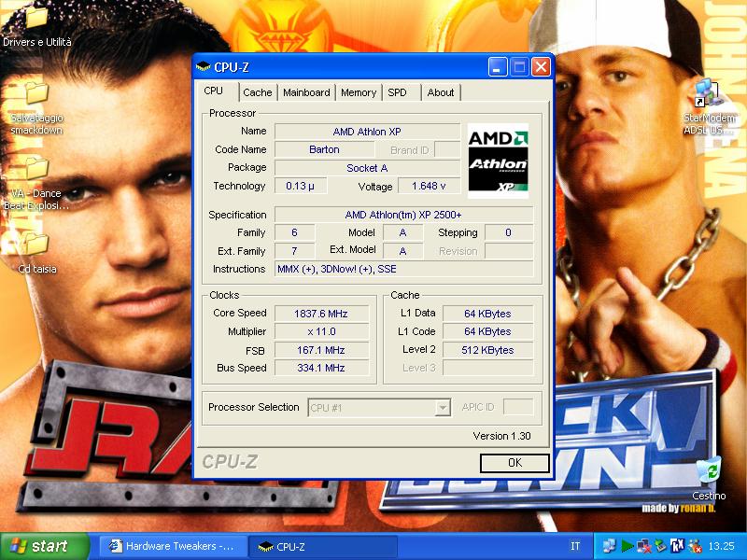Click the Ext. Family value 7
747x560 pixels.
[x=294, y=251]
